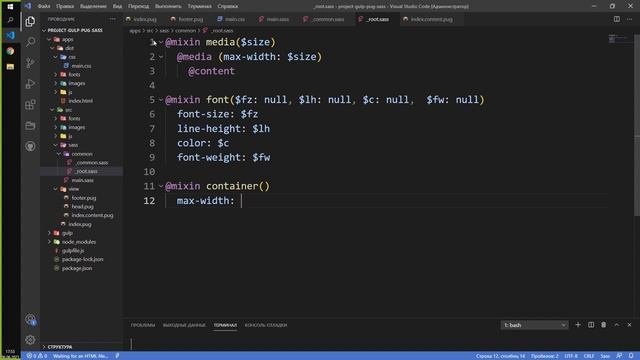Fold the media mixin at line 1
This screenshot has width=640, height=360.
point(161,42)
